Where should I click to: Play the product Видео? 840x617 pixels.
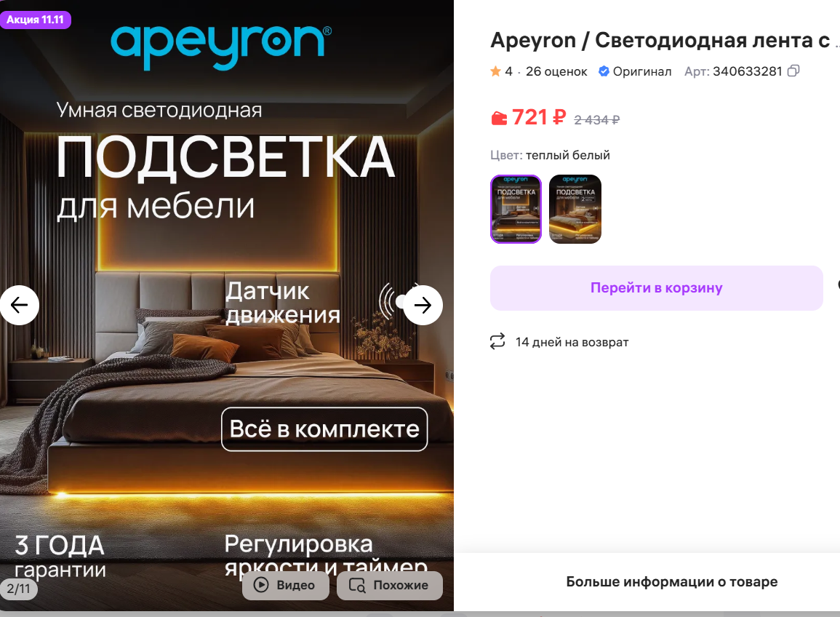click(286, 585)
